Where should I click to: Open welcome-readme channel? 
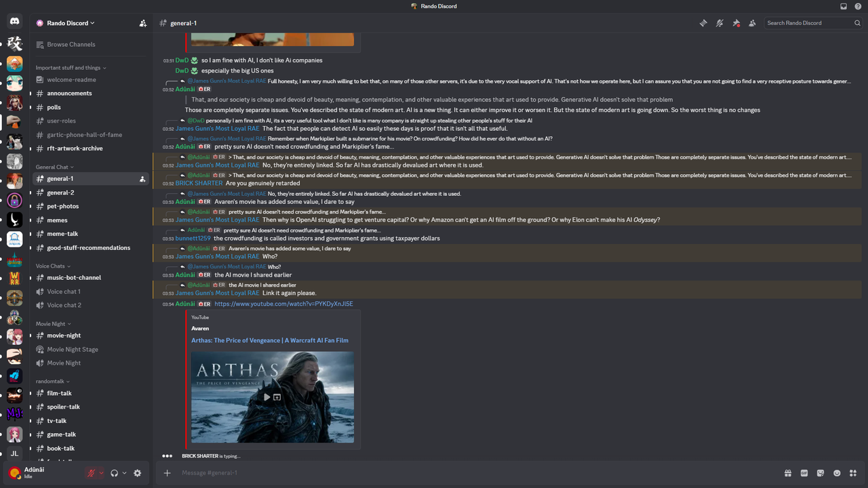coord(90,79)
